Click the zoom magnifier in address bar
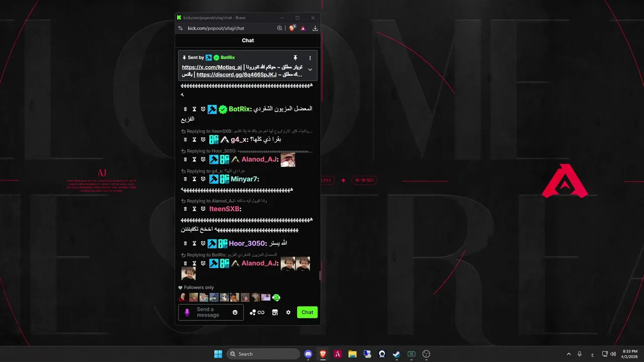 pos(280,28)
